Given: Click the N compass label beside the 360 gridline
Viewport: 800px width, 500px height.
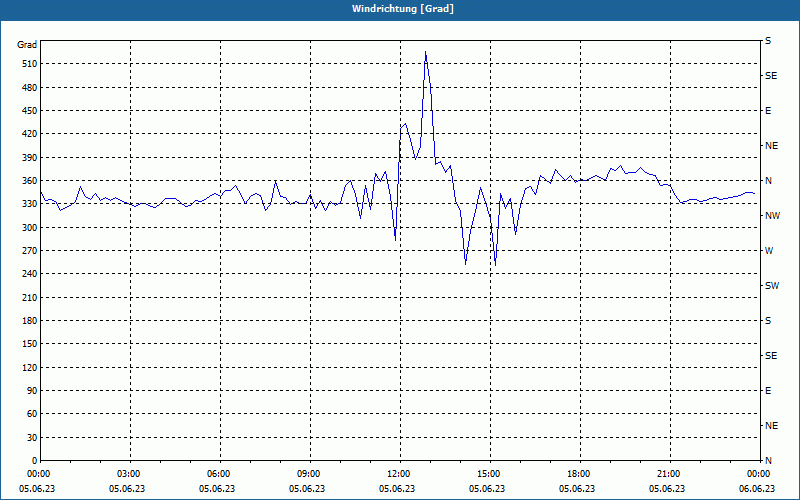Looking at the screenshot, I should point(768,181).
